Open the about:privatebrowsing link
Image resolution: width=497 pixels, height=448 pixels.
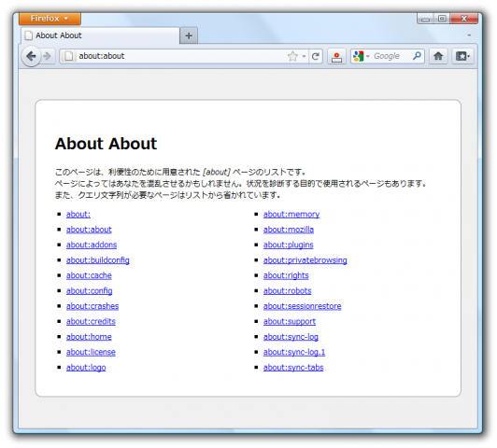tap(305, 260)
